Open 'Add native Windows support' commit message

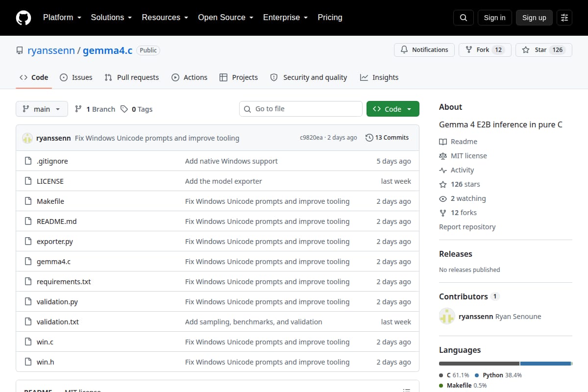[231, 161]
